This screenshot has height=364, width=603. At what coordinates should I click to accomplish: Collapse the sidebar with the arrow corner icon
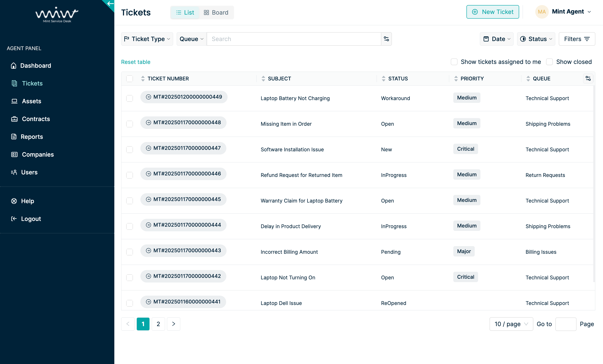pyautogui.click(x=110, y=4)
